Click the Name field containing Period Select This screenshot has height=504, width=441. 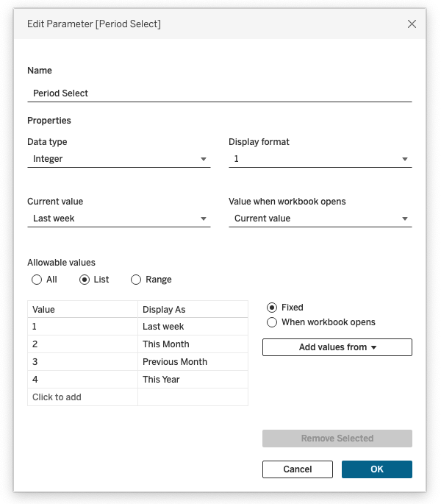[219, 93]
